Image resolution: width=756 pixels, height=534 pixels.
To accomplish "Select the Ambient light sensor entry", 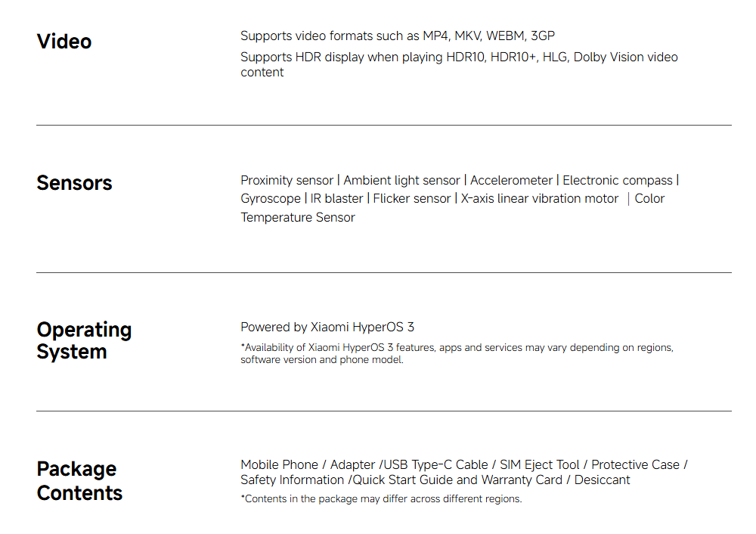I will (x=401, y=180).
